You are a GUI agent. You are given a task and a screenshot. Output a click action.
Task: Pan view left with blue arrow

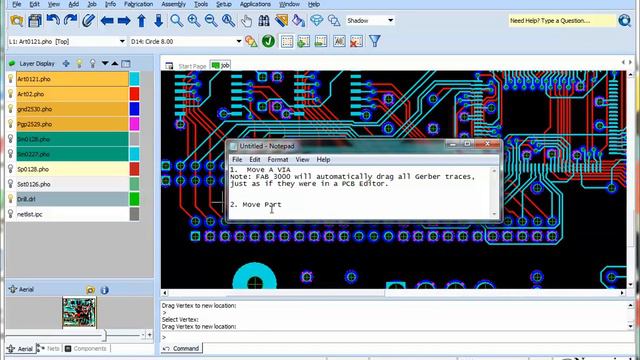click(107, 20)
